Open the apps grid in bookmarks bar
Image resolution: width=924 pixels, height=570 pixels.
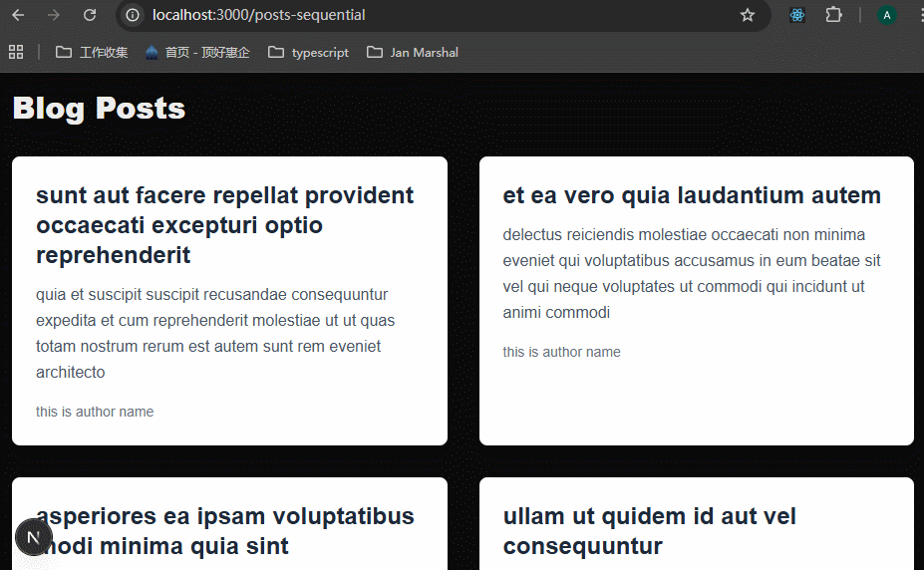point(16,52)
